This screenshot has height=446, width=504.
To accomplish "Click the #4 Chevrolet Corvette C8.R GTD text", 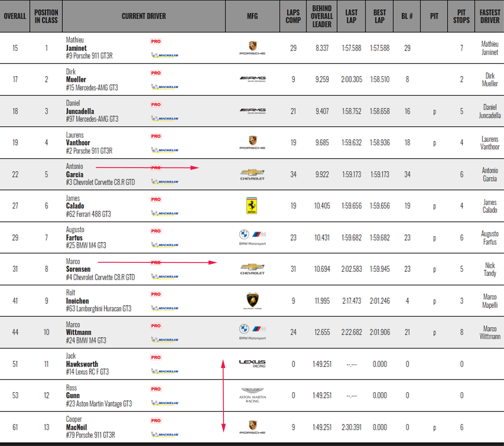I will [100, 277].
